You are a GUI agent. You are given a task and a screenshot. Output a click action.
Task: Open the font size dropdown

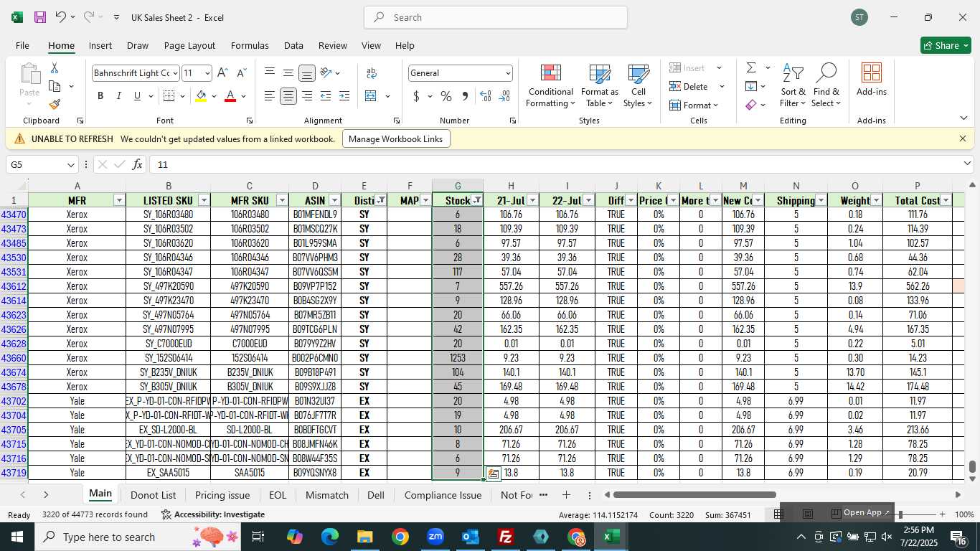tap(207, 73)
